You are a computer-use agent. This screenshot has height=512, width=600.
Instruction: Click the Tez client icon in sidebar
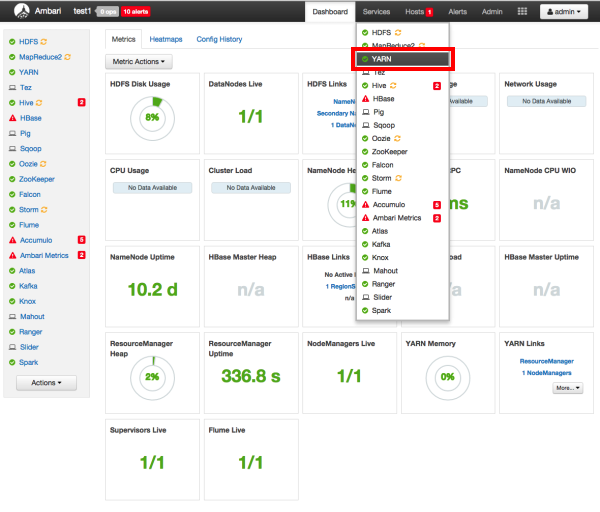13,88
